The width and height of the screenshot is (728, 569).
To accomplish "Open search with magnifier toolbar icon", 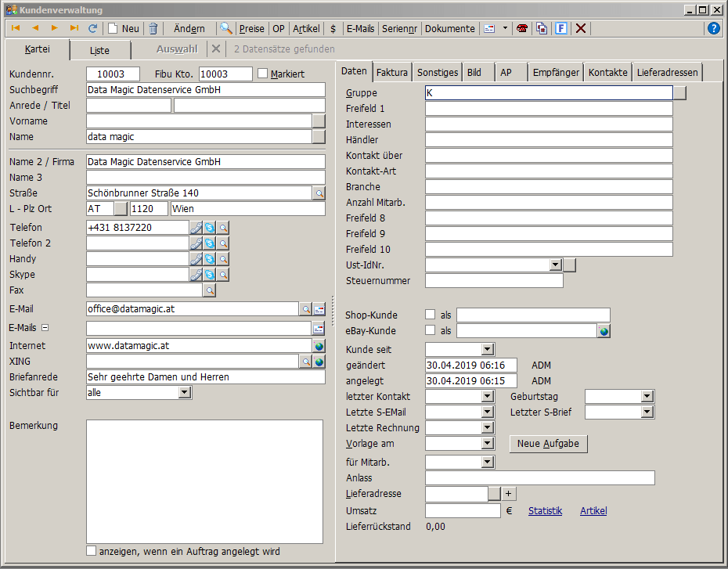I will [226, 28].
